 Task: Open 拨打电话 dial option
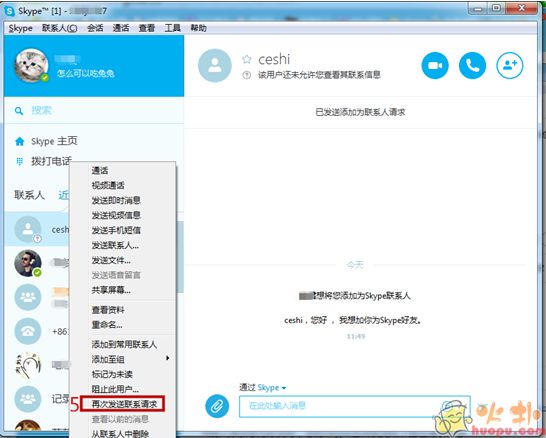51,161
